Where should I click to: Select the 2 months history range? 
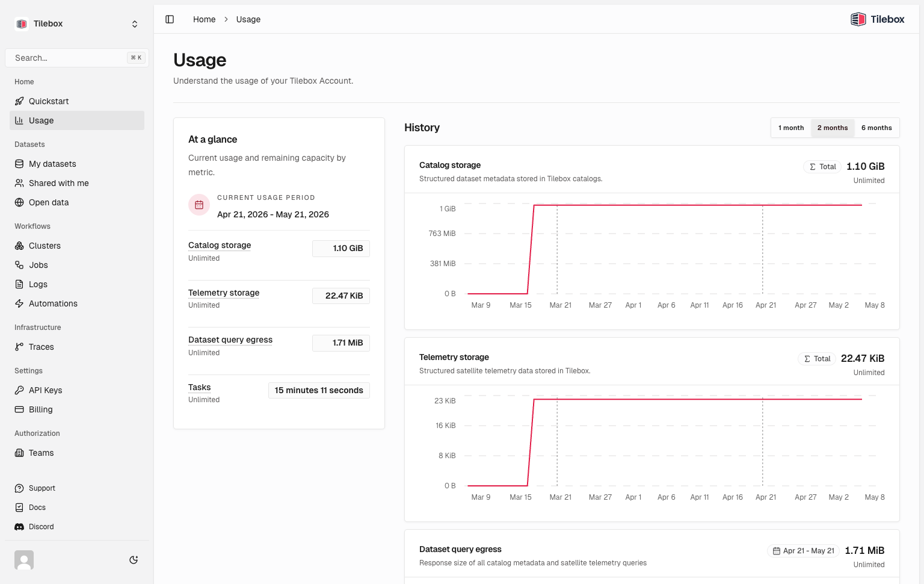tap(833, 128)
